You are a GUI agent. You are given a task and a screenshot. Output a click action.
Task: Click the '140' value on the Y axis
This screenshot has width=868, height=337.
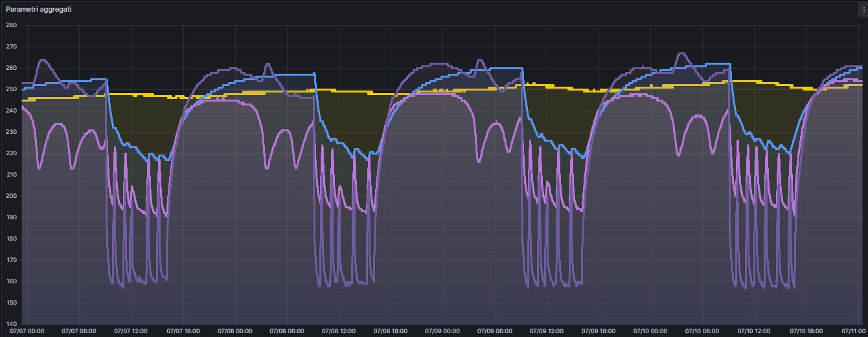(x=11, y=324)
